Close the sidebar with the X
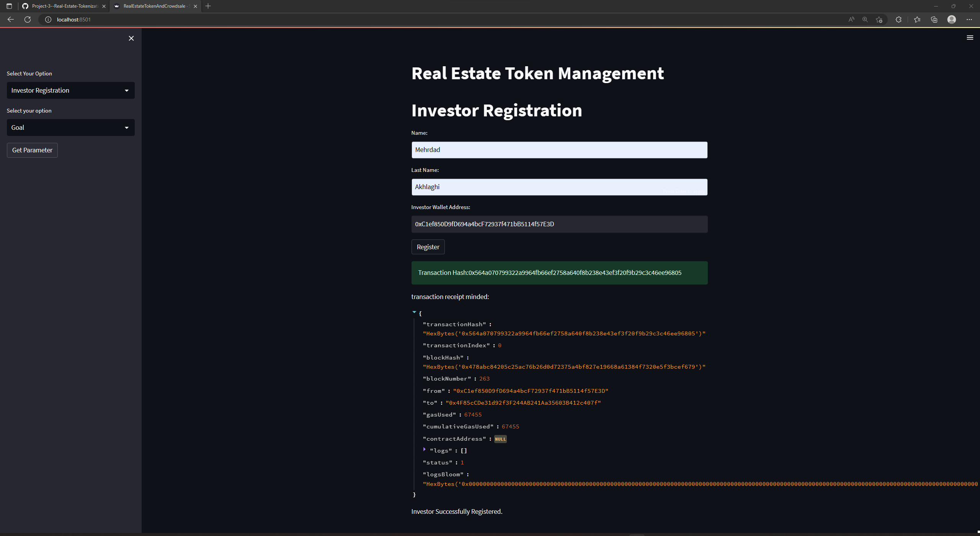Screen dimensions: 980x536 click(131, 38)
